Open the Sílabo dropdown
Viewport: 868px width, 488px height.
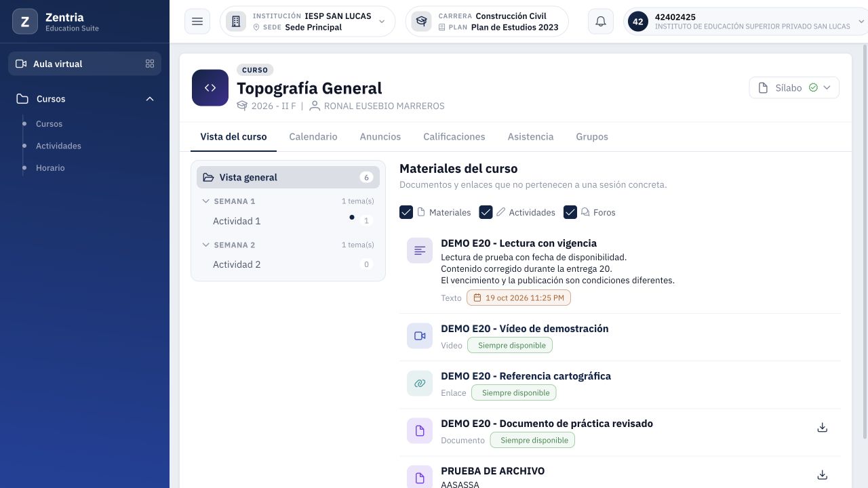pos(794,87)
